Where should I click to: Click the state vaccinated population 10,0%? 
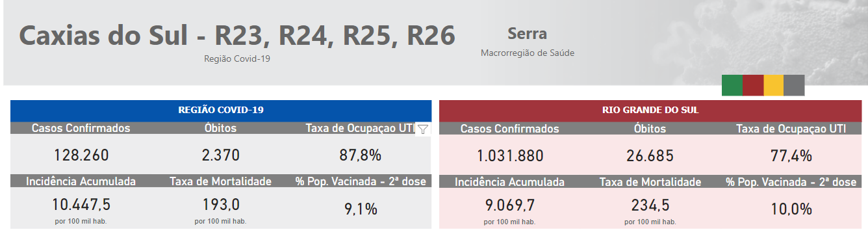coord(791,209)
